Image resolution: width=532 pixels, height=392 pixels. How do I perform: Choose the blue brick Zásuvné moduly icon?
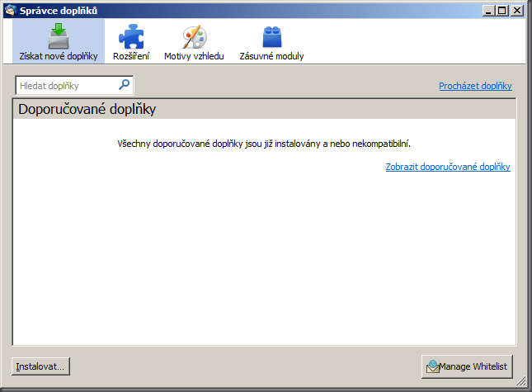click(x=271, y=36)
